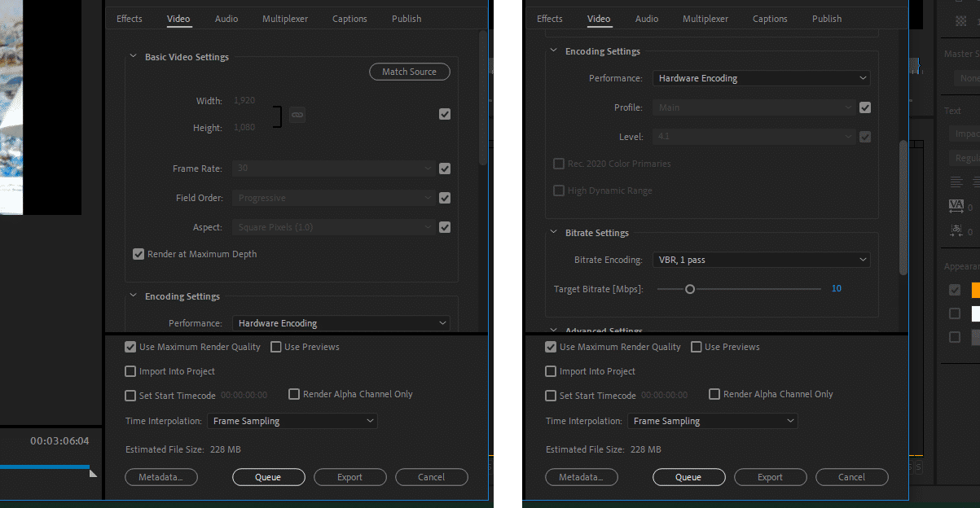Screen dimensions: 980x508
Task: Click the Match Source button
Action: coord(409,72)
